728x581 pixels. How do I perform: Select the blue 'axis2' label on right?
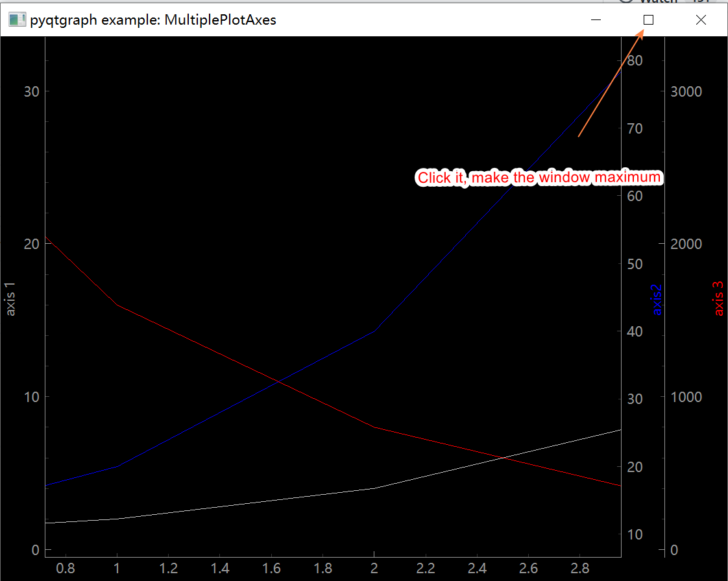(656, 298)
